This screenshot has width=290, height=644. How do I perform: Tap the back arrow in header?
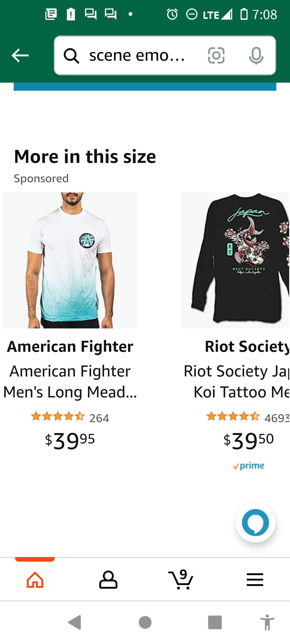click(20, 56)
